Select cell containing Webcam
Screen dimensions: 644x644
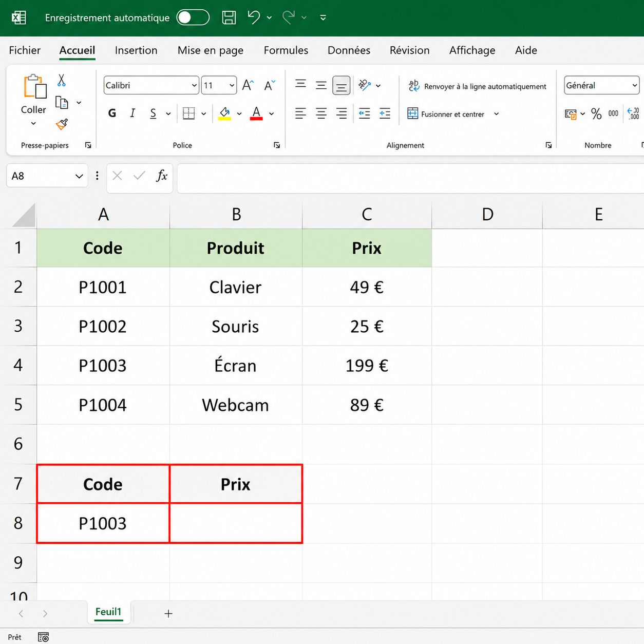point(236,405)
